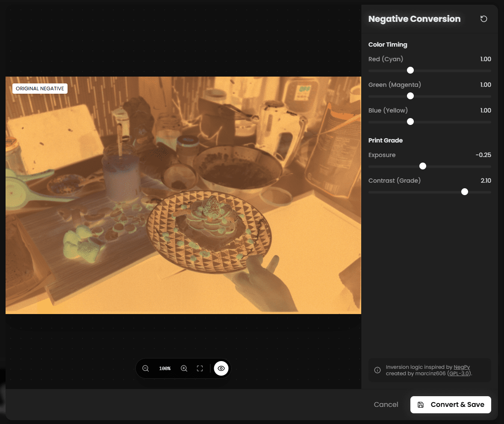The image size is (504, 424).
Task: Click the Contrast (Grade) slider handle
Action: click(x=465, y=192)
